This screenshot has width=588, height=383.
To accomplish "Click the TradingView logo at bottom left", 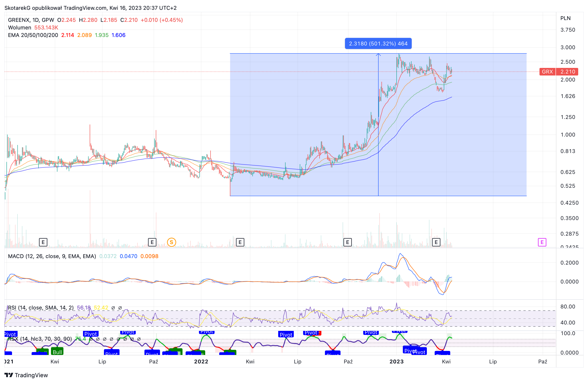I will 26,375.
